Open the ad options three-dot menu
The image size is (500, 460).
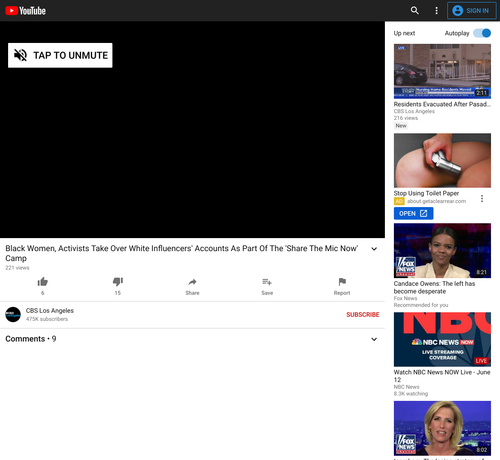pos(482,199)
